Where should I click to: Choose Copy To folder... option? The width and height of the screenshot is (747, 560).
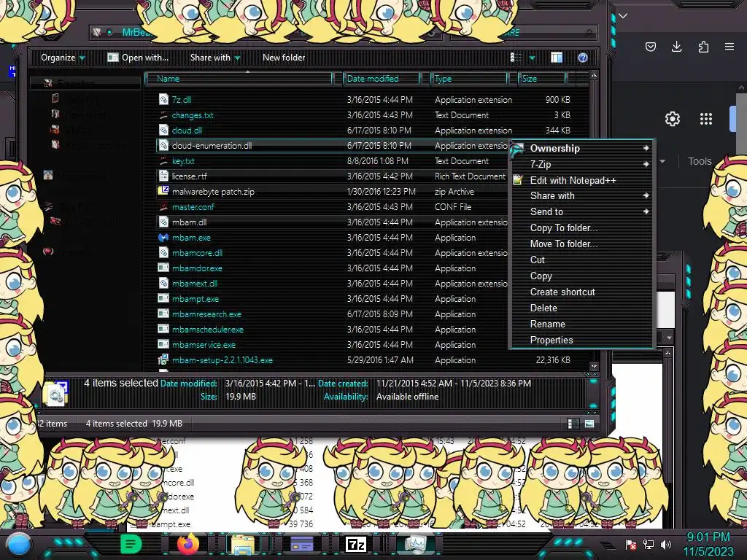point(564,227)
